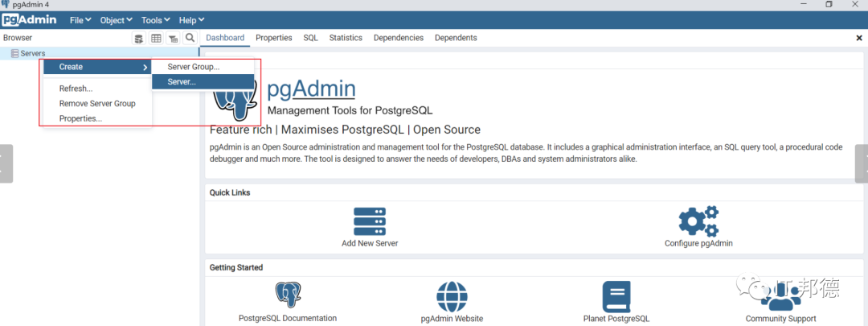Click the Quick Links section header
This screenshot has width=868, height=326.
230,192
